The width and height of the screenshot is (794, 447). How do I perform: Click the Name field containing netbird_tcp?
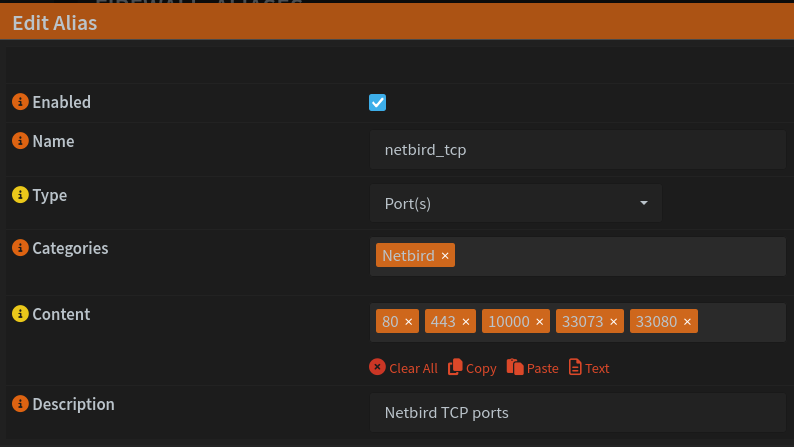[x=577, y=150]
